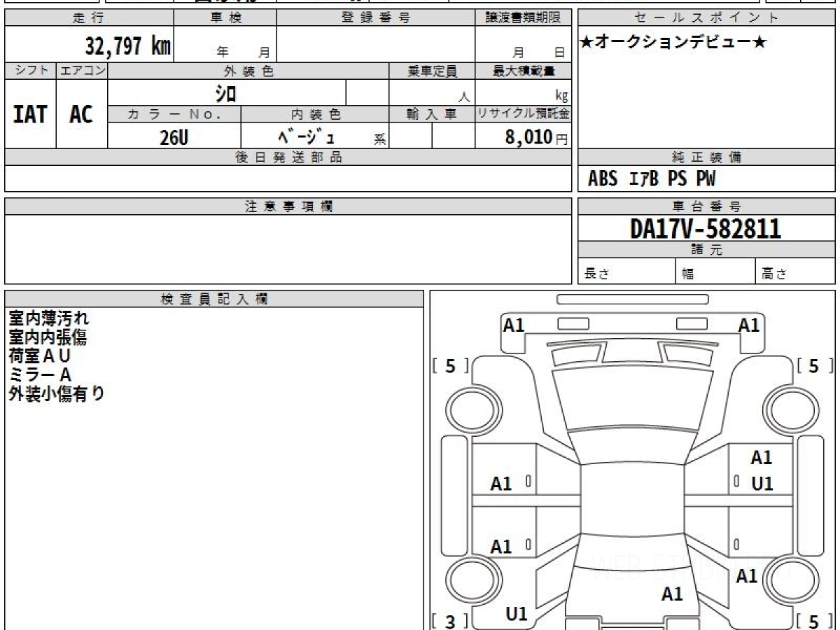The height and width of the screenshot is (630, 840).
Task: Click the U1 mark beside the [ 3 ] rating
Action: [x=517, y=615]
